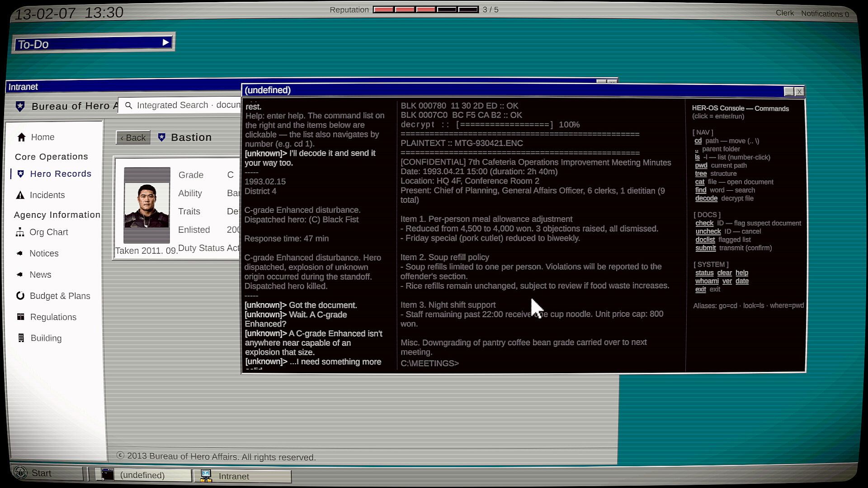Click the help command link
This screenshot has height=488, width=868.
tap(742, 272)
